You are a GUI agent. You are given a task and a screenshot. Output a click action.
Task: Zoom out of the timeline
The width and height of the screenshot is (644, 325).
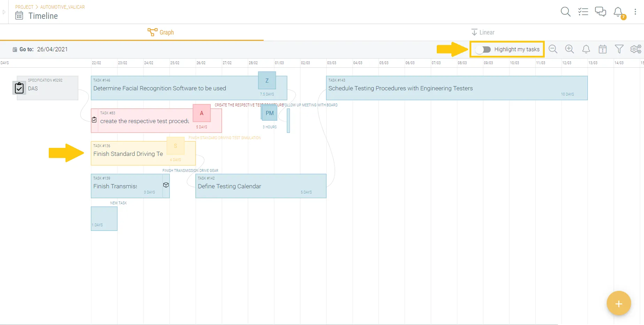click(x=553, y=49)
